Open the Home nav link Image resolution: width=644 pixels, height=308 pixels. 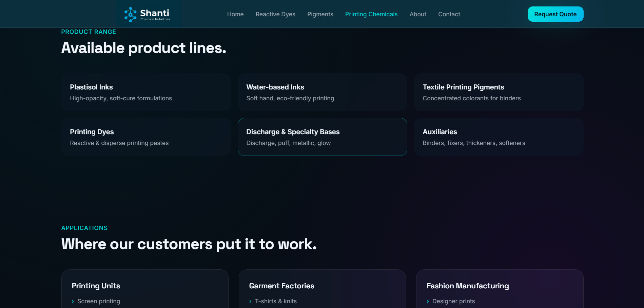click(235, 14)
